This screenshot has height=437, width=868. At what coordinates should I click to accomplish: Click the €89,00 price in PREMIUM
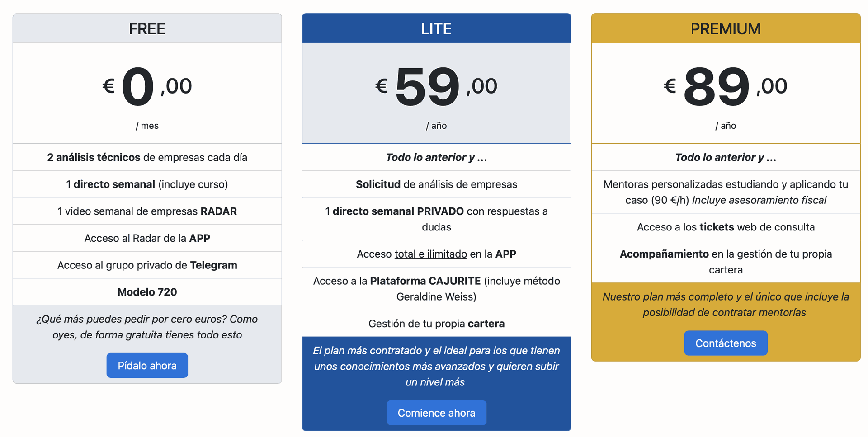click(725, 86)
